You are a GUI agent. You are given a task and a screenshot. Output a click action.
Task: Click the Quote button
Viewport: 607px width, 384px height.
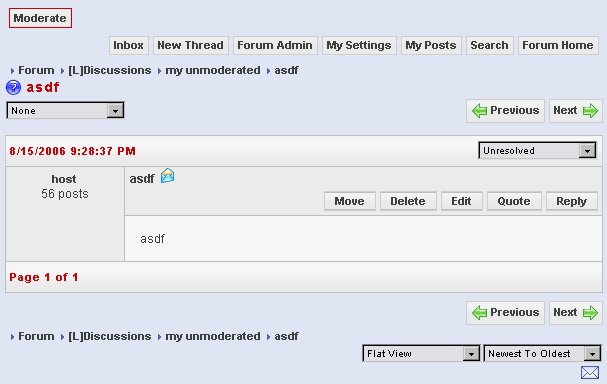514,201
